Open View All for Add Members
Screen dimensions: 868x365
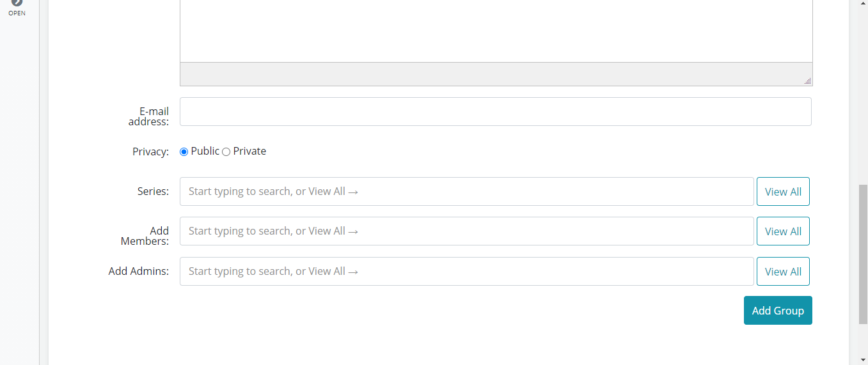pyautogui.click(x=783, y=231)
